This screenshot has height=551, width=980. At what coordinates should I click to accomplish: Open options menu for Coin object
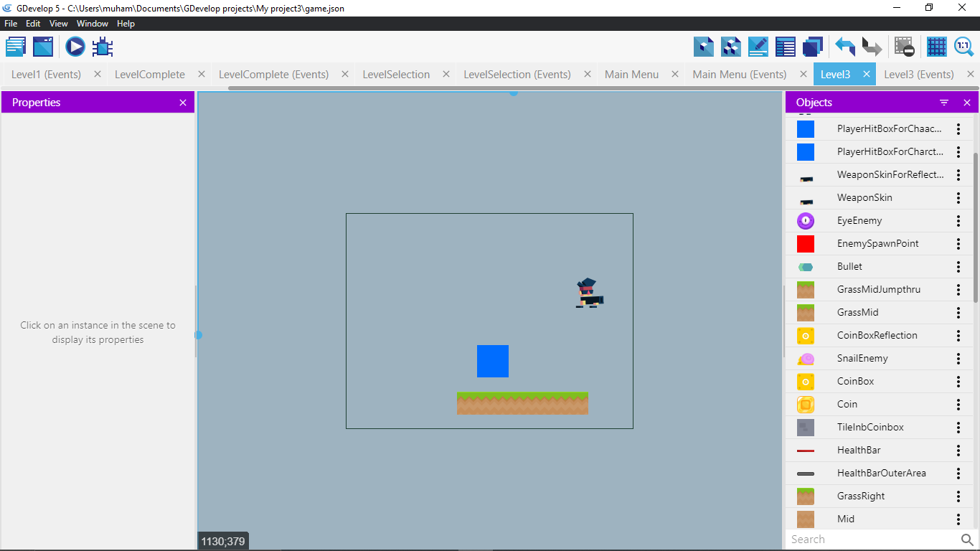point(958,405)
